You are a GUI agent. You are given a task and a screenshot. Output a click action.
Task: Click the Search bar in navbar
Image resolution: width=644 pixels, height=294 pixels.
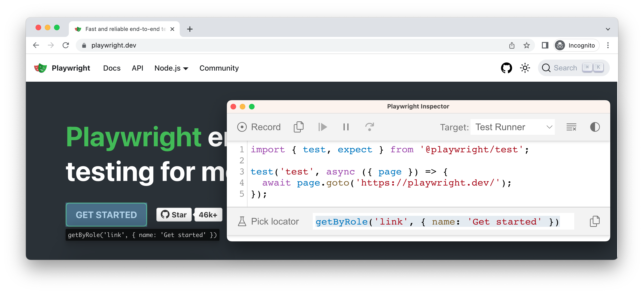pyautogui.click(x=571, y=68)
